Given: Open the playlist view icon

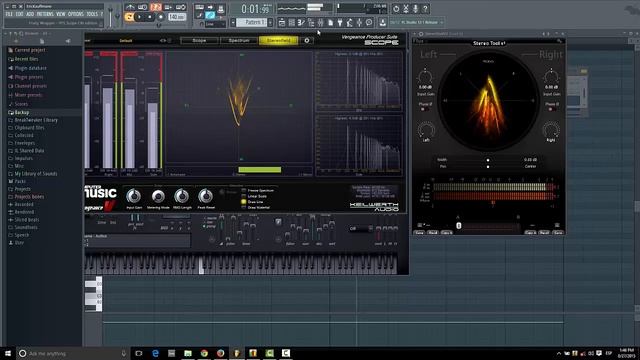Looking at the screenshot, I should [282, 22].
